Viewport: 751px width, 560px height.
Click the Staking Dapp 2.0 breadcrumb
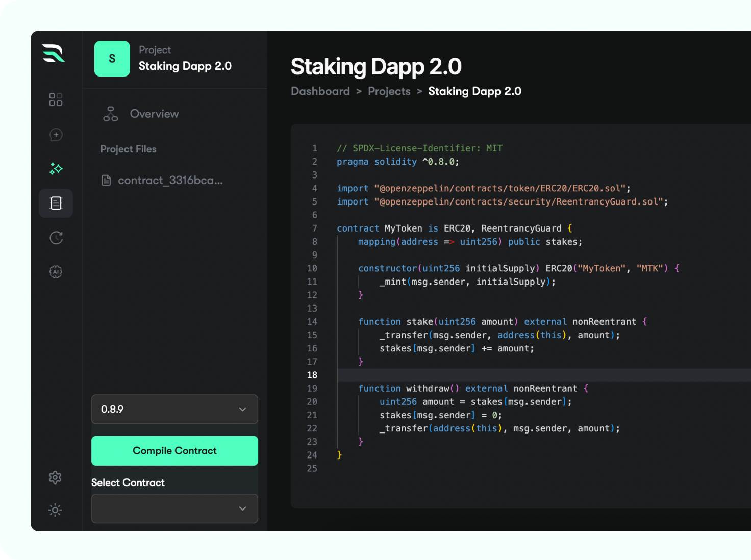pyautogui.click(x=474, y=91)
